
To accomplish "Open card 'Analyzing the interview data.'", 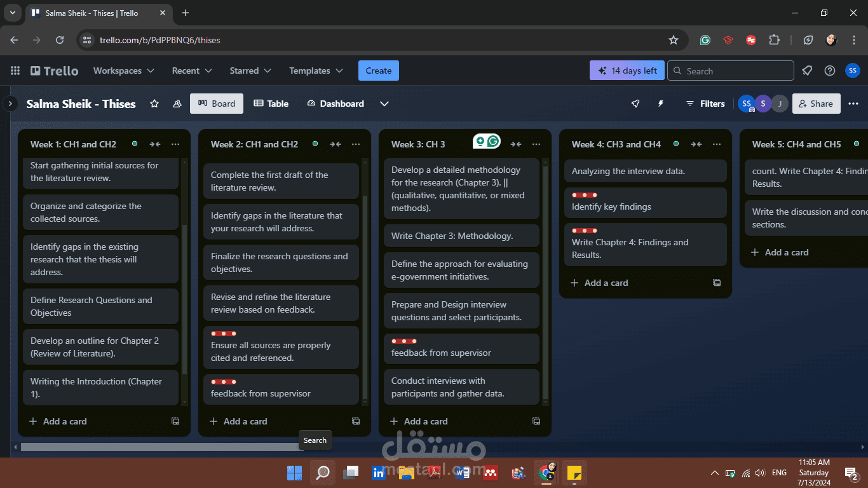I will tap(645, 171).
